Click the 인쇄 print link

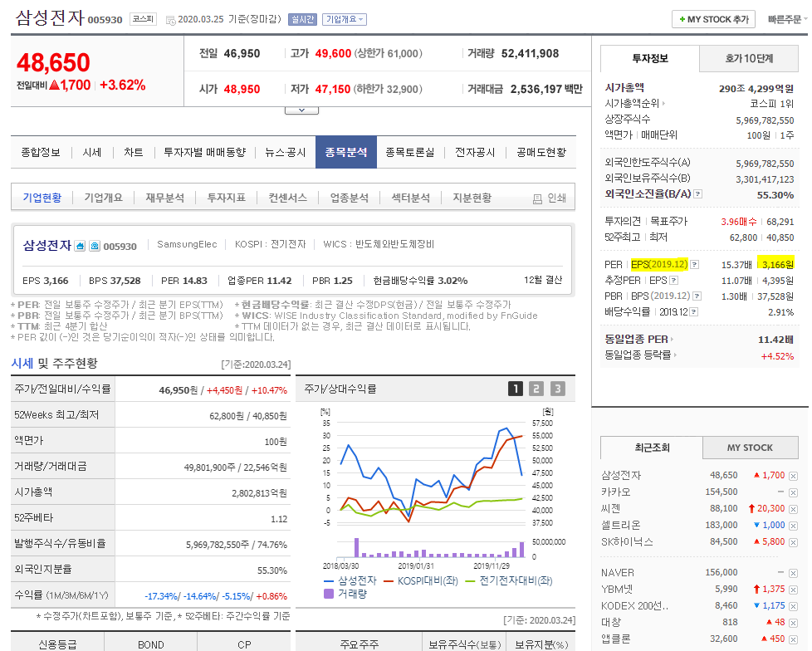coord(557,198)
